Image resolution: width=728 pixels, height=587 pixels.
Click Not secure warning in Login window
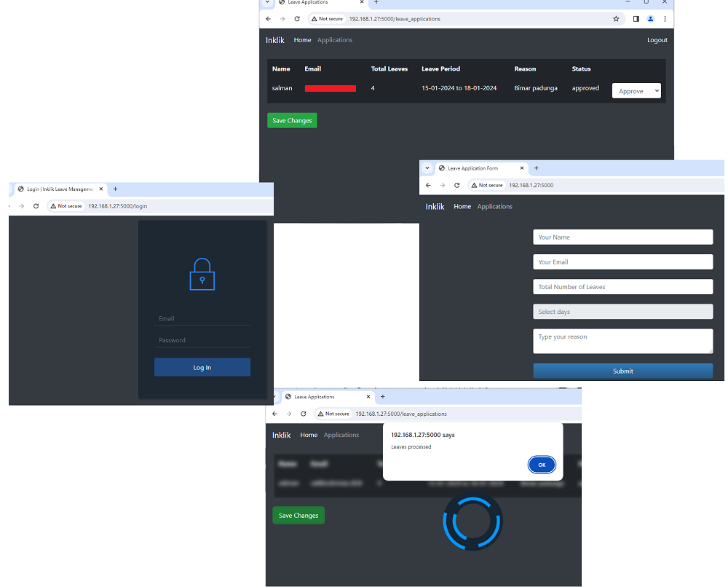pos(66,206)
